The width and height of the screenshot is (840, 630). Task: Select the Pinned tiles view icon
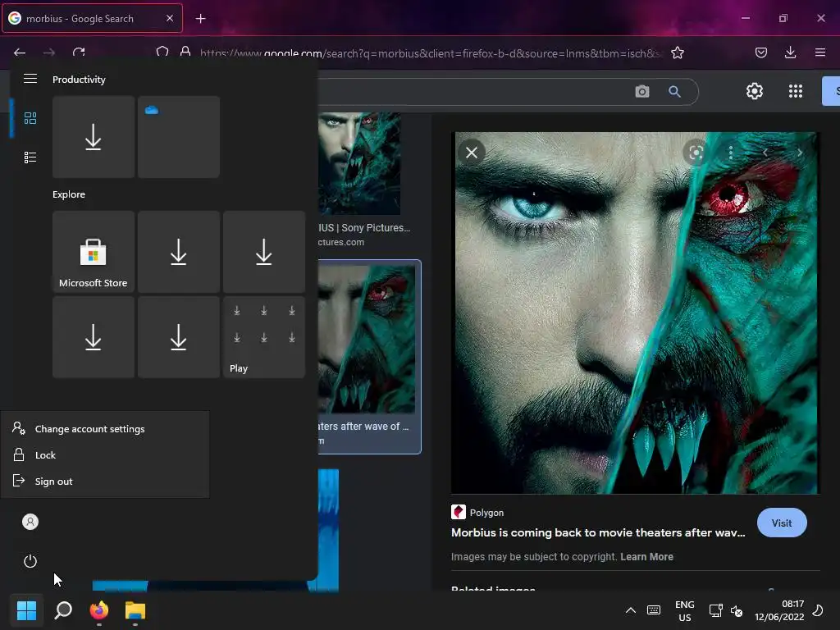pos(30,118)
